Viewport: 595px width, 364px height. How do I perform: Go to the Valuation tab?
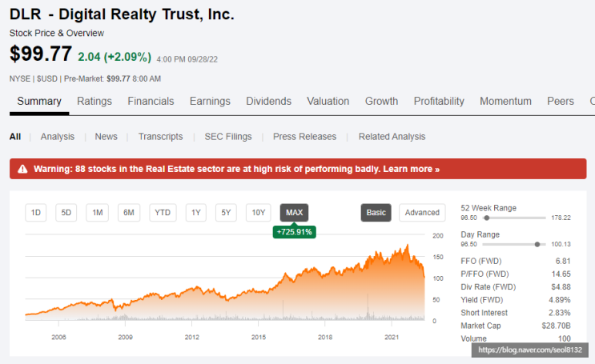pyautogui.click(x=328, y=102)
